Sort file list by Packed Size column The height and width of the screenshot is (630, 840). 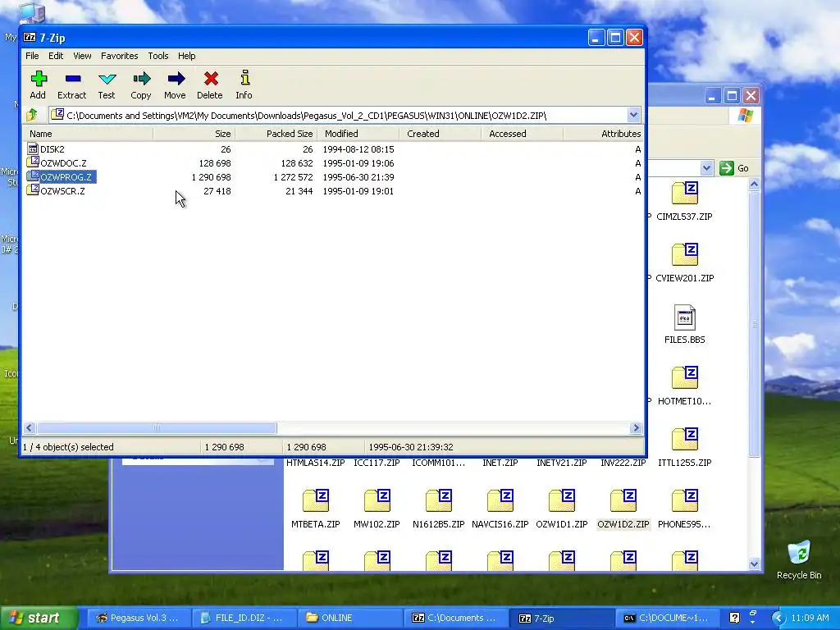(x=276, y=134)
